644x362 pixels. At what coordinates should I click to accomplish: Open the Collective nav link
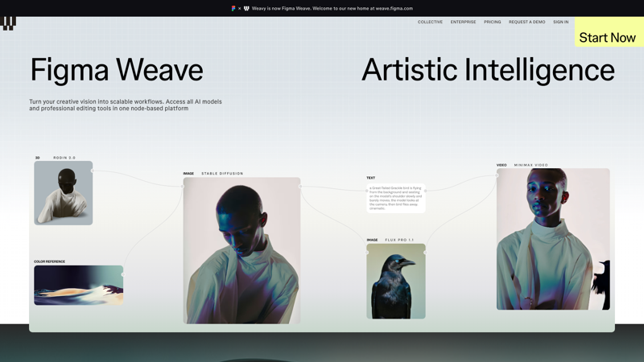pos(430,22)
